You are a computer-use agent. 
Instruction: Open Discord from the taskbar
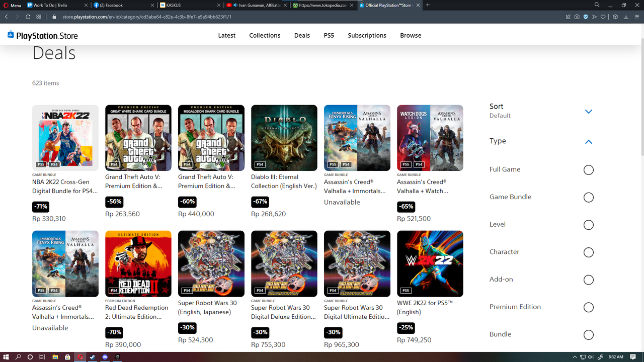click(x=105, y=357)
